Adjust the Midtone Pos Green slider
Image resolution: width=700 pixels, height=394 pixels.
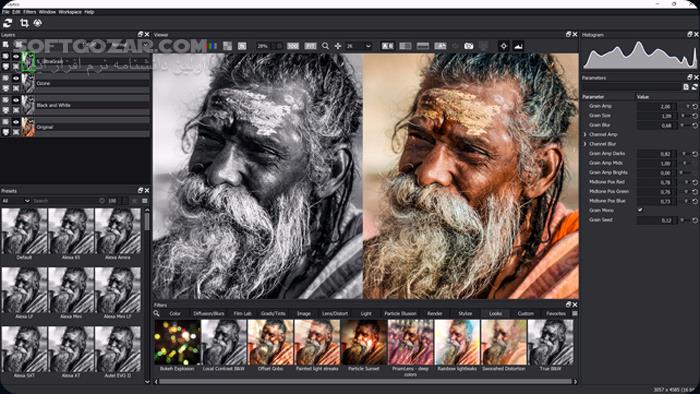[x=684, y=191]
